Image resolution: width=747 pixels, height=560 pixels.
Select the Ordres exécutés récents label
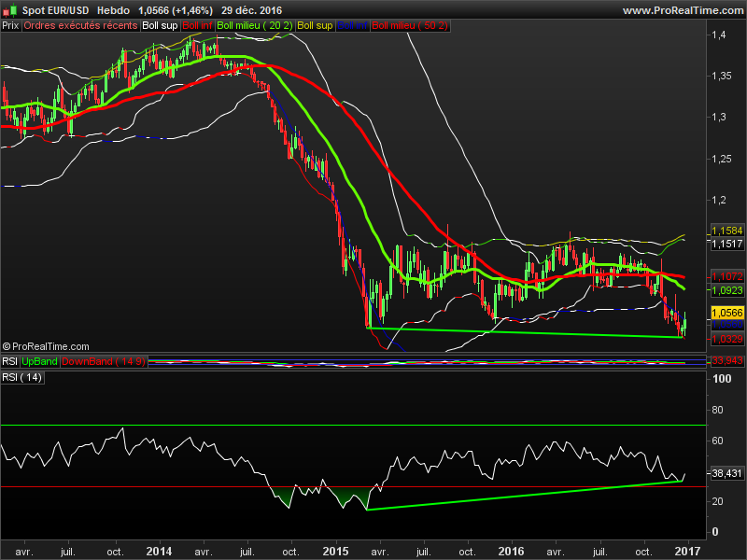80,26
